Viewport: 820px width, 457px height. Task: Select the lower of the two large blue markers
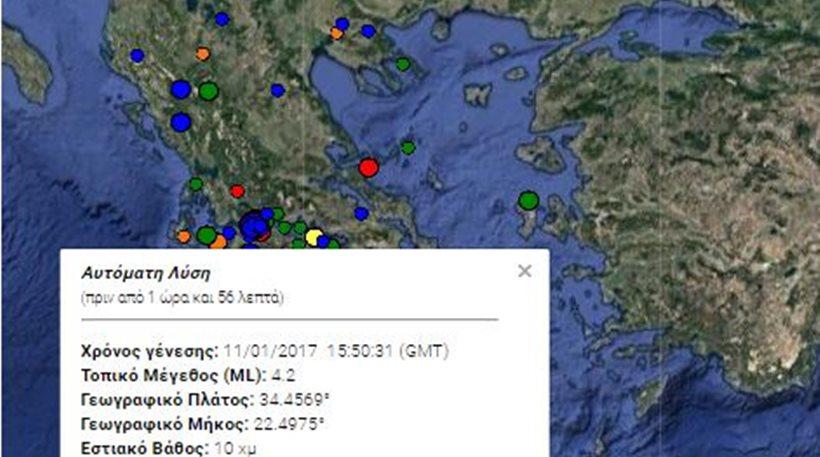coord(180,122)
